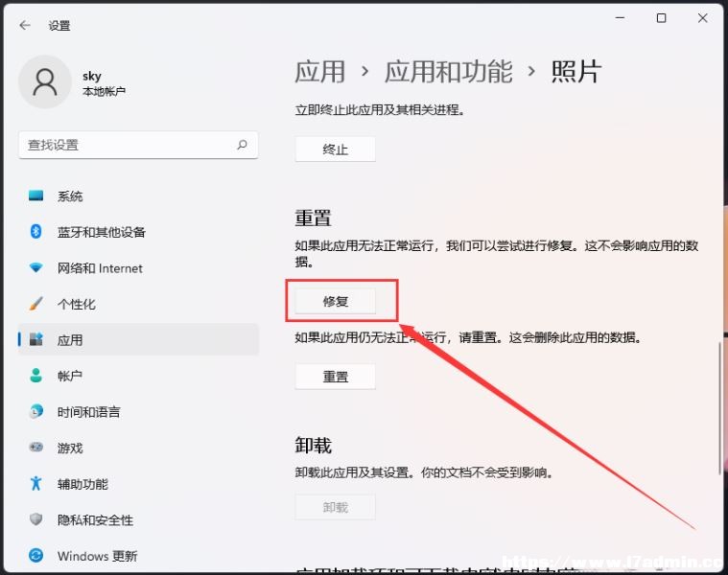Open 蓝牙和其他设备 settings page
This screenshot has width=728, height=575.
[138, 232]
